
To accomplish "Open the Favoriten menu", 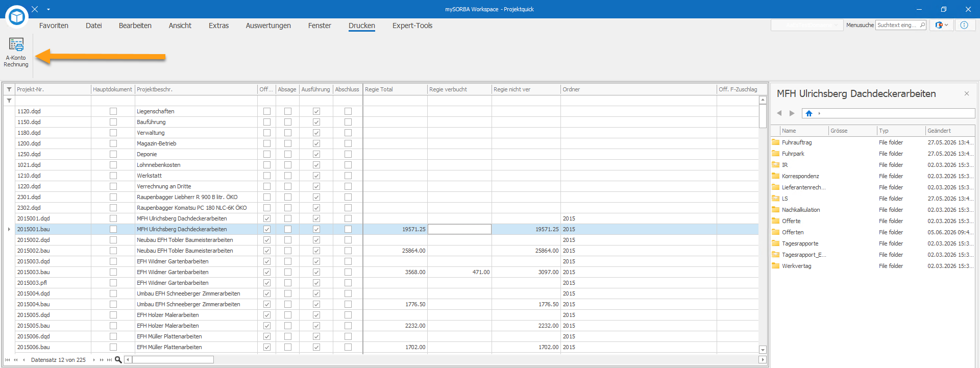I will point(54,26).
